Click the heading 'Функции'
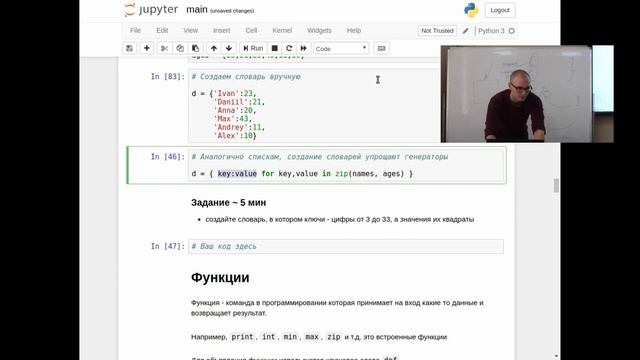 [220, 278]
